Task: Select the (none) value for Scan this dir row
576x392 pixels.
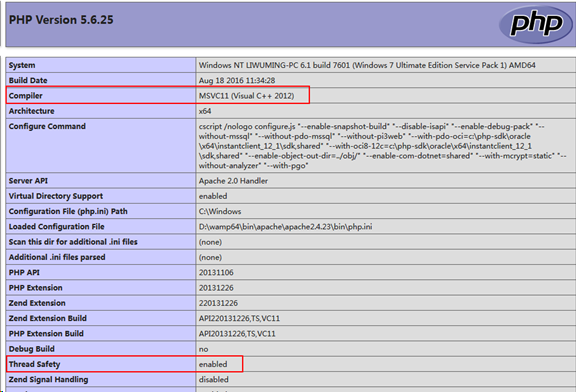Action: 210,242
